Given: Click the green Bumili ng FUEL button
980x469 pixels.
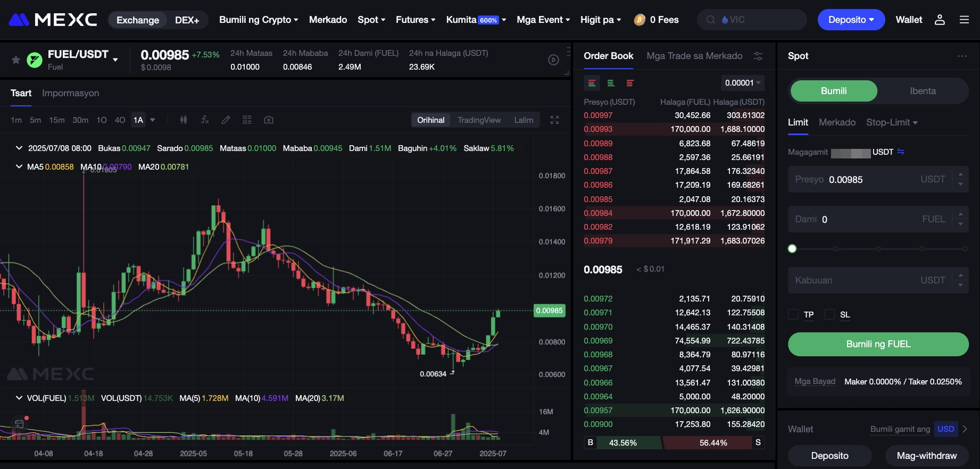Looking at the screenshot, I should [878, 344].
